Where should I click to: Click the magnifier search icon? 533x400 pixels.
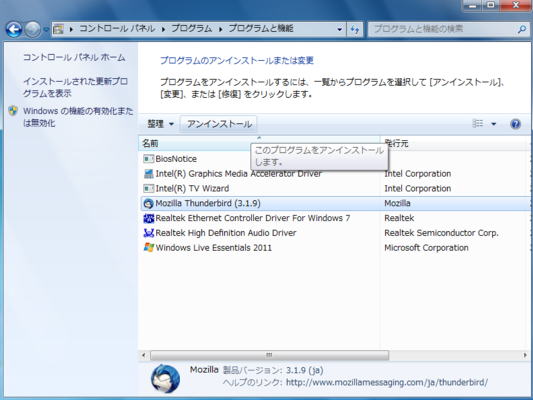click(x=521, y=30)
